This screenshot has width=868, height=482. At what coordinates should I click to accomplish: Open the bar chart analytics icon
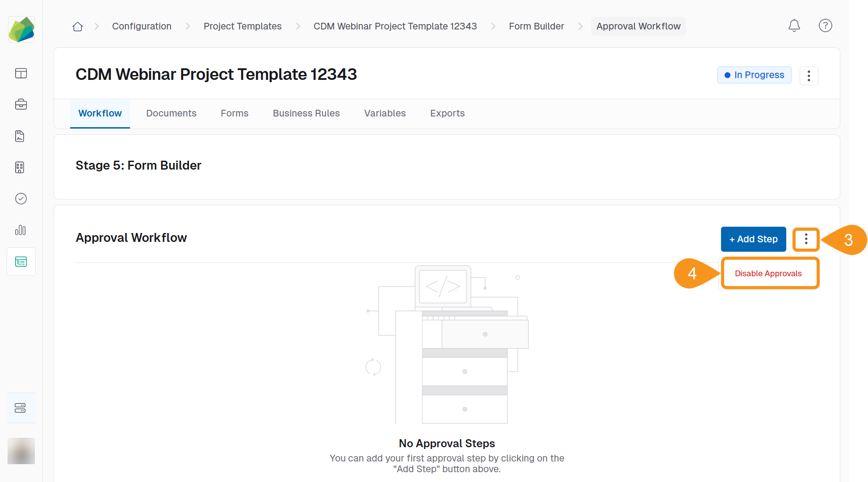coord(21,230)
